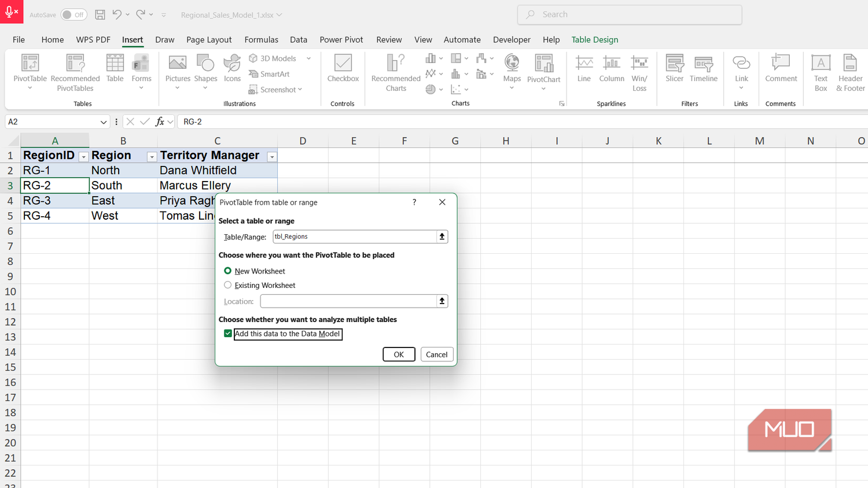Expand the PivotTable button dropdown arrow
The height and width of the screenshot is (488, 868).
click(30, 88)
